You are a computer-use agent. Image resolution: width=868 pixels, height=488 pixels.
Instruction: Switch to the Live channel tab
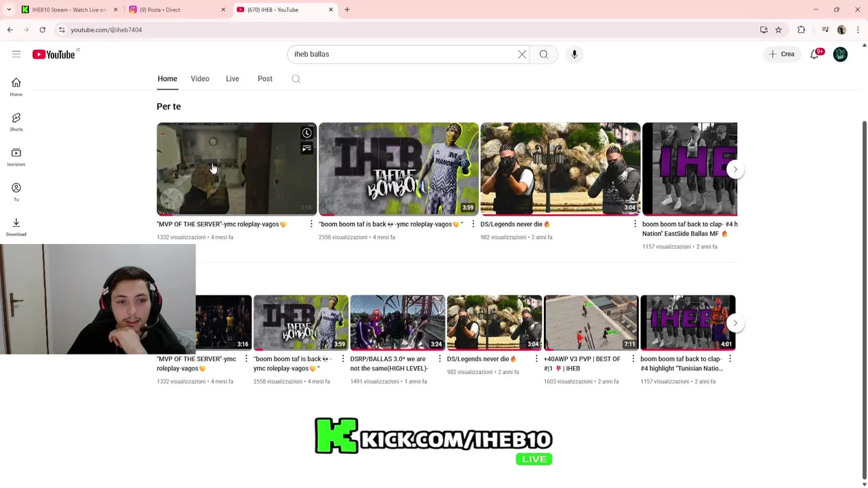[233, 79]
